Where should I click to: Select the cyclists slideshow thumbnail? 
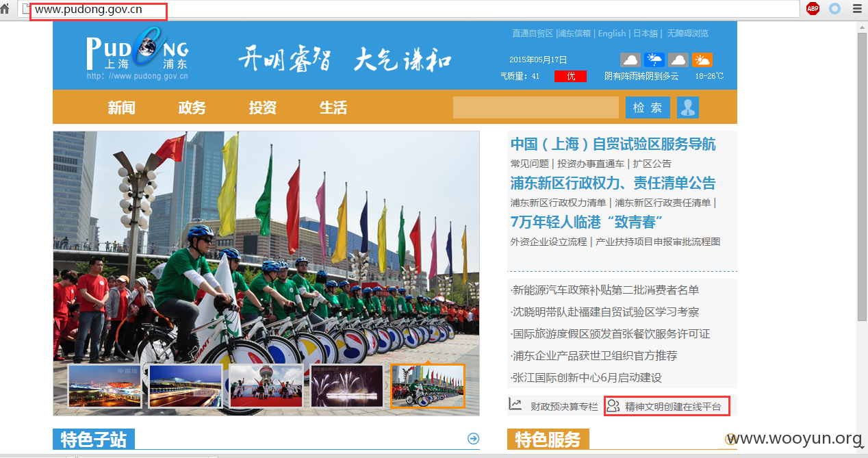[x=428, y=386]
